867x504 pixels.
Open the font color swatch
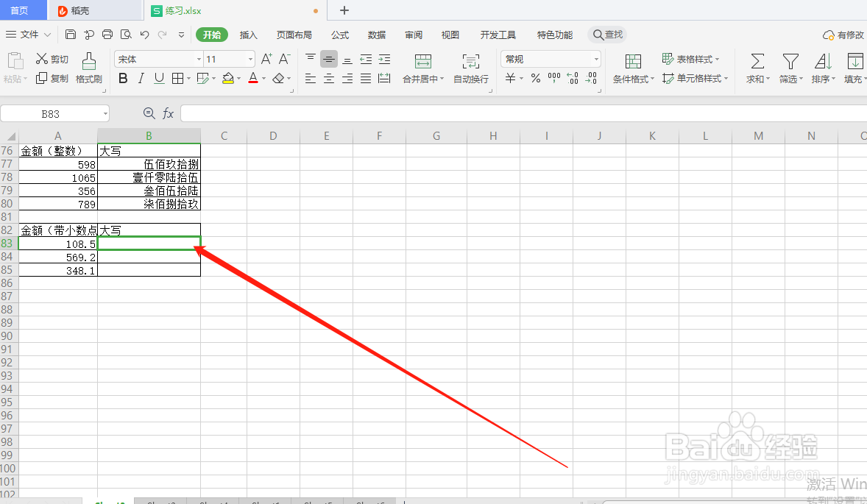tap(253, 79)
